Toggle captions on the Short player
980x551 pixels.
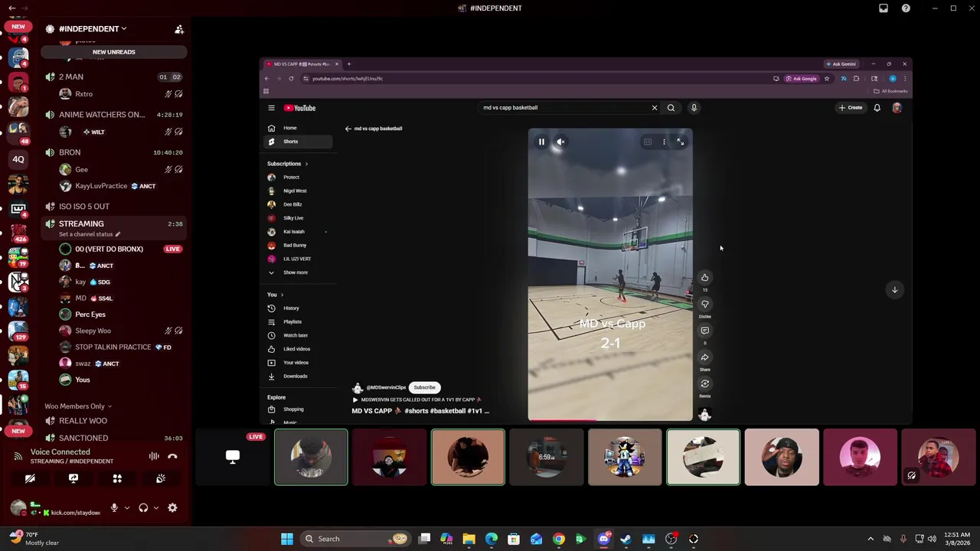(648, 142)
